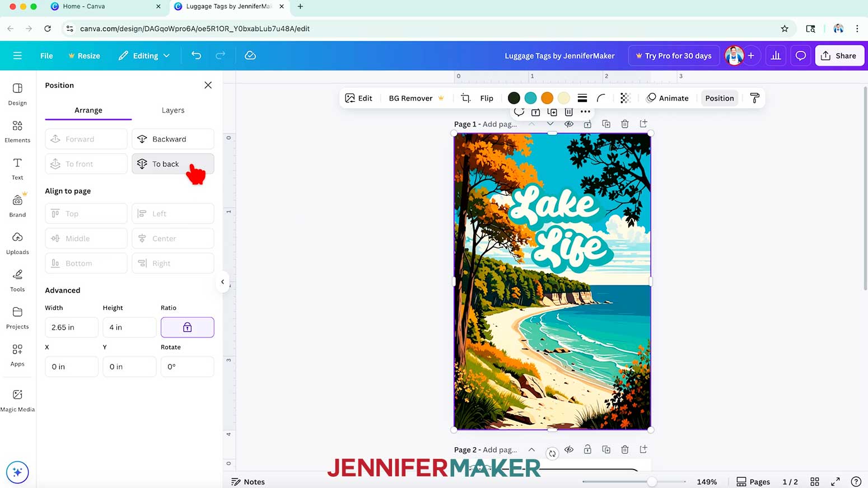Screen dimensions: 868x488
Task: Open the Magic Media sidebar app
Action: [x=17, y=401]
